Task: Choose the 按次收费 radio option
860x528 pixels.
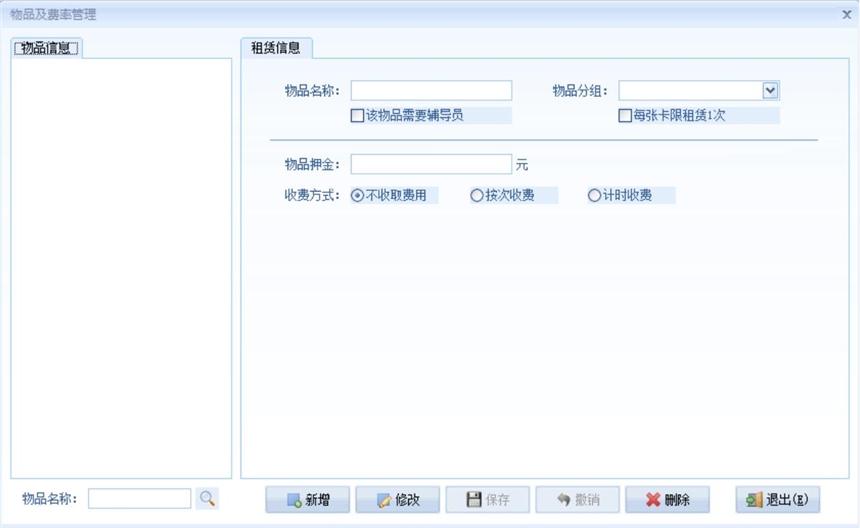Action: click(477, 196)
